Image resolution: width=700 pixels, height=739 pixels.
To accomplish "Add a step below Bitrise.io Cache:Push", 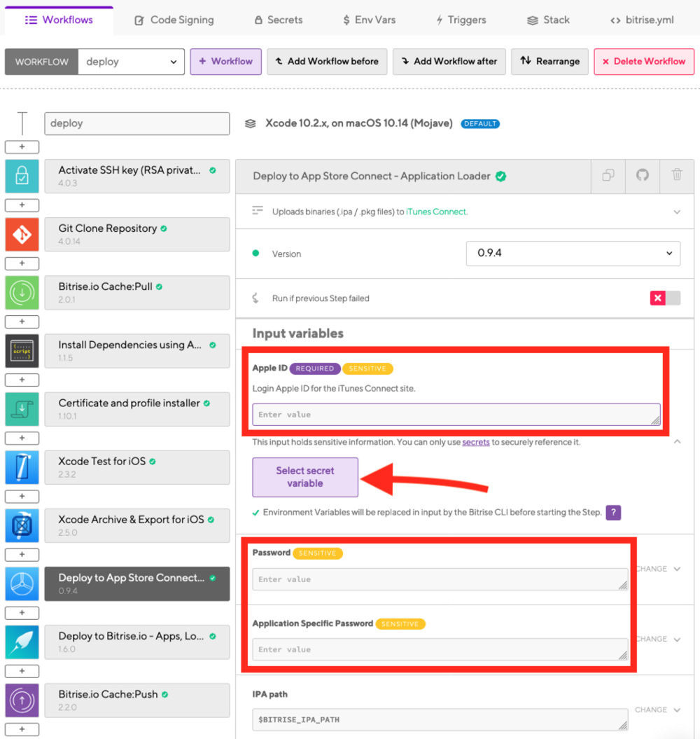I will click(x=22, y=730).
